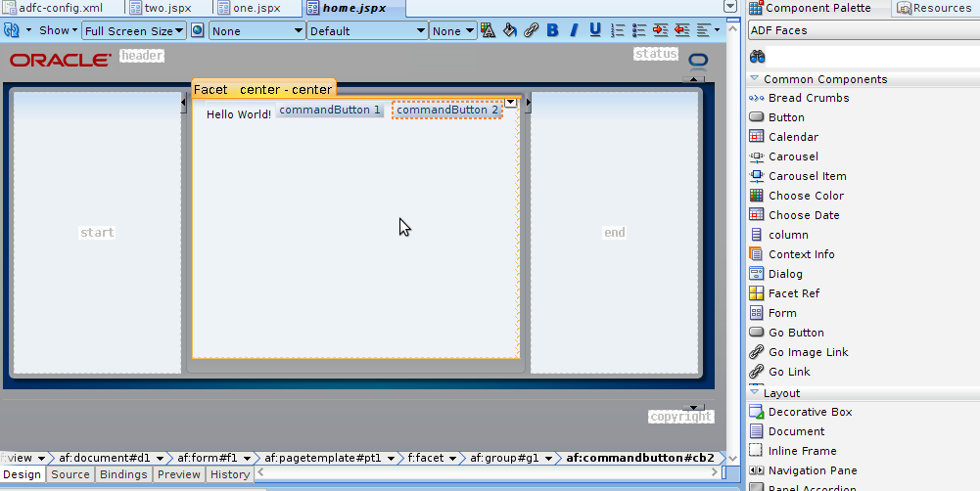Collapse the Common Components section
This screenshot has width=980, height=491.
755,79
